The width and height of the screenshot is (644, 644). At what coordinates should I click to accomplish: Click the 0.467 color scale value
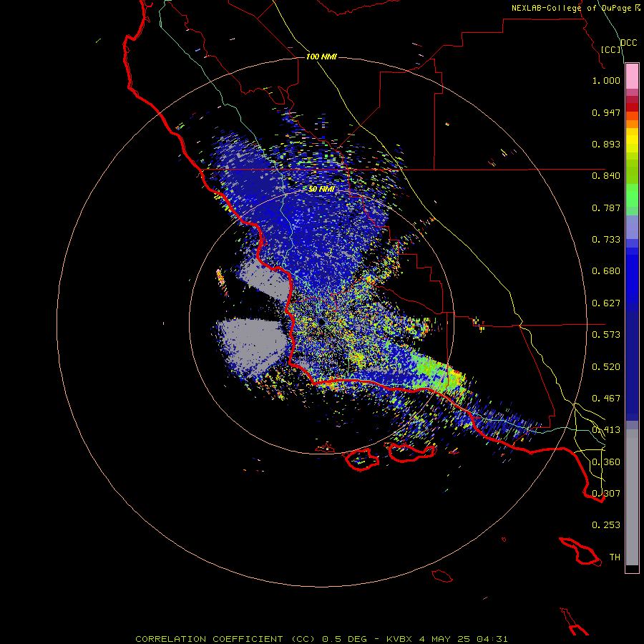606,399
